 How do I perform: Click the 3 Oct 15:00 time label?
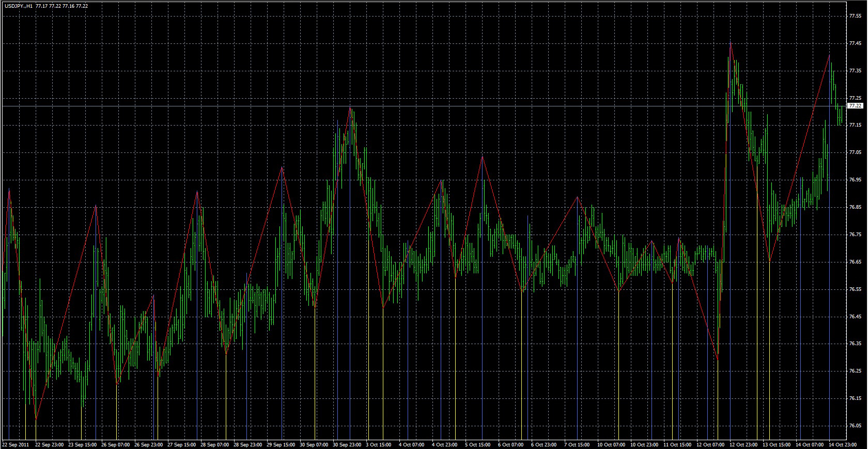pos(380,444)
